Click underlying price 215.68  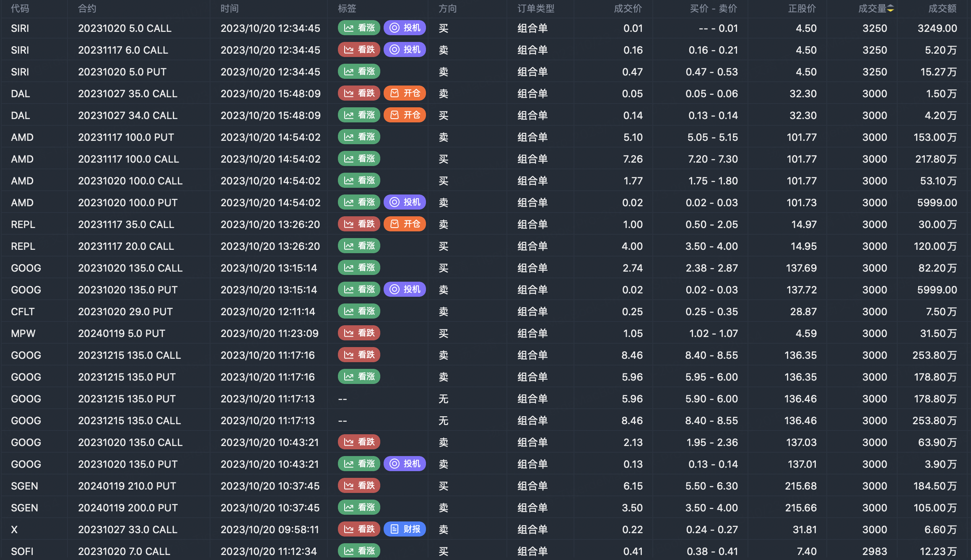coord(801,486)
